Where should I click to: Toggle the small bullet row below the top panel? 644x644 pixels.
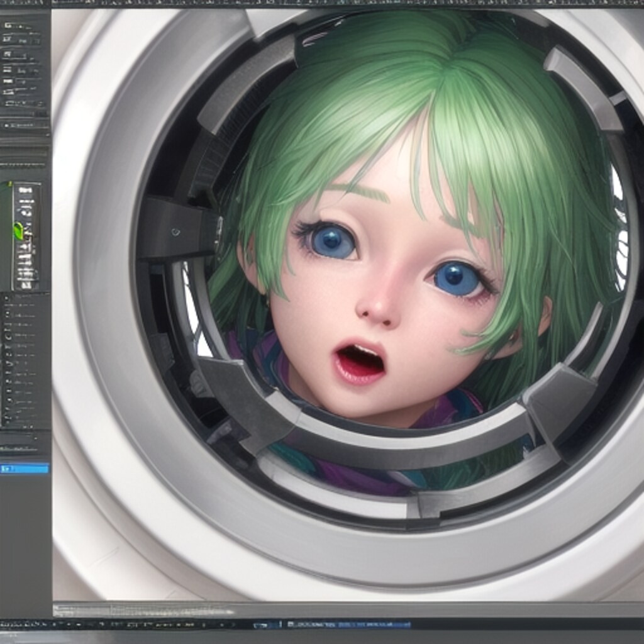pos(8,126)
